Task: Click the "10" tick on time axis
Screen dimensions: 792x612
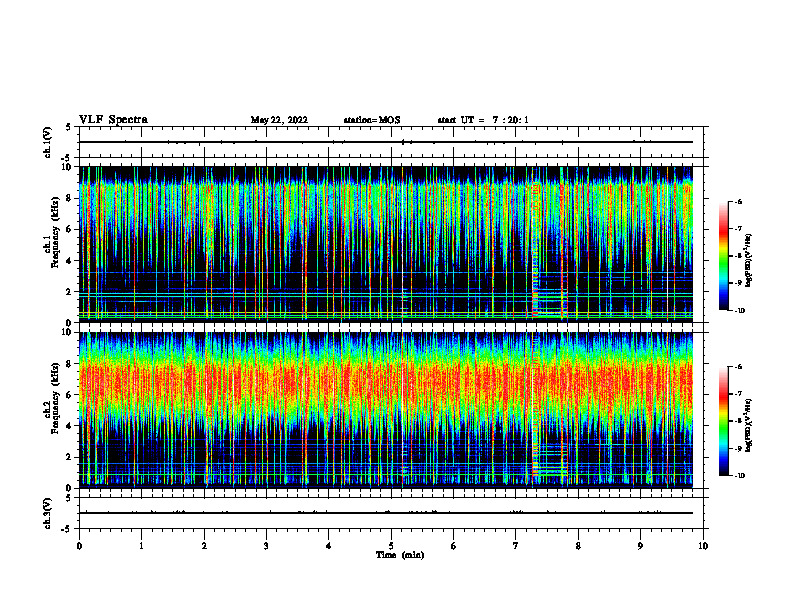Action: 703,546
